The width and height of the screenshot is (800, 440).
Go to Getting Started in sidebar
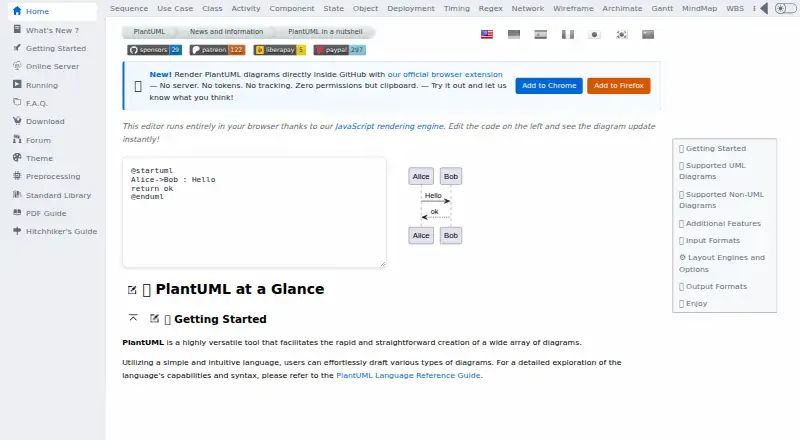click(x=56, y=48)
